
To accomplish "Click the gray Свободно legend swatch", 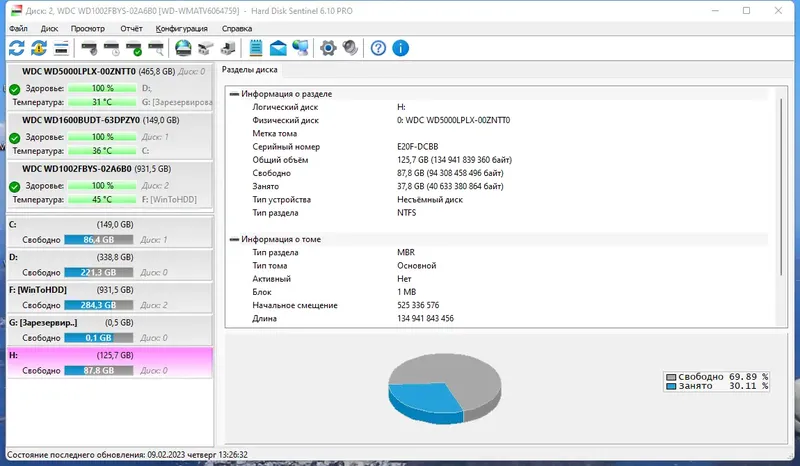I will [671, 377].
